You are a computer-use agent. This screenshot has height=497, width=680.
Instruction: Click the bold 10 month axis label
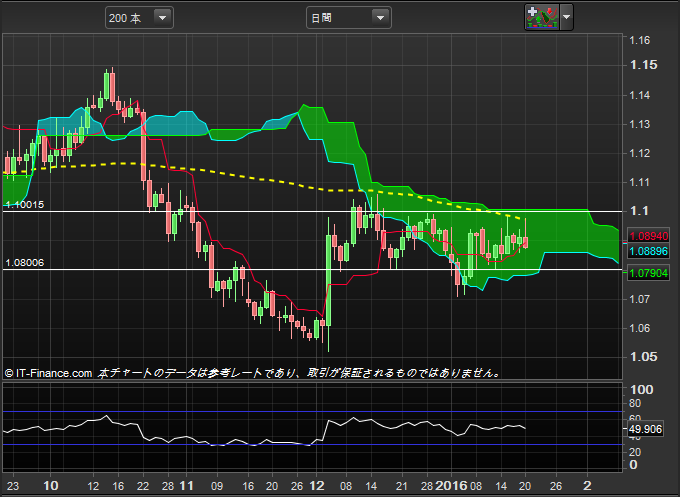click(51, 486)
